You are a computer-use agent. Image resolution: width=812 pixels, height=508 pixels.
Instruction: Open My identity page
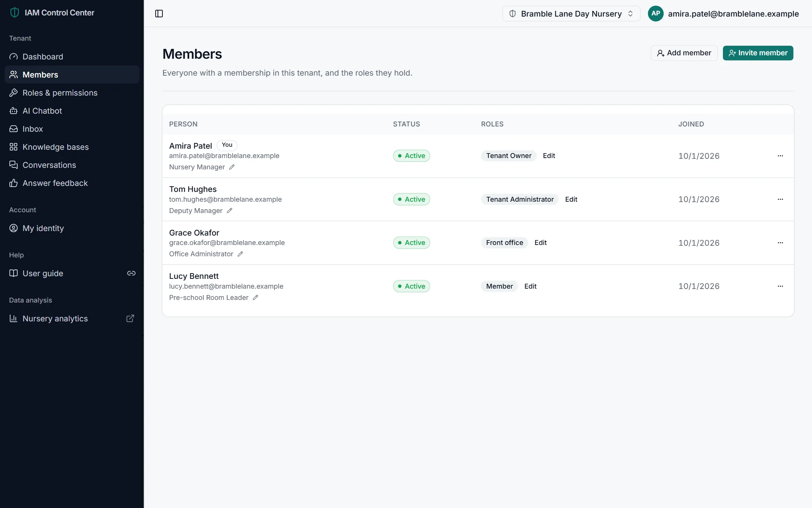pos(72,228)
